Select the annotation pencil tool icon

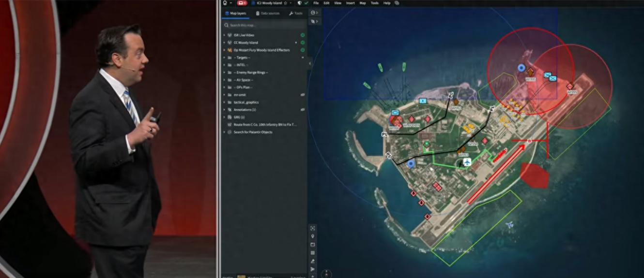click(x=313, y=261)
